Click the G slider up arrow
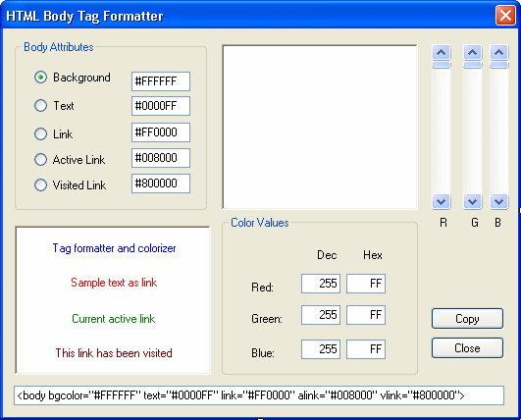This screenshot has height=420, width=521. 473,52
